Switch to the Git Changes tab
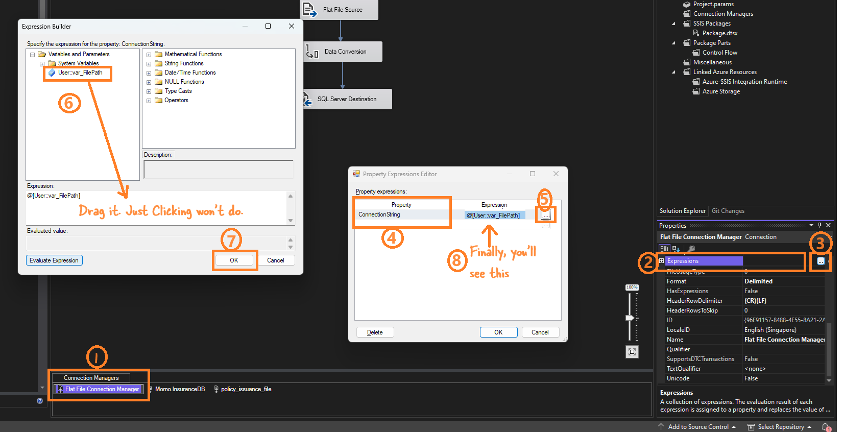868x432 pixels. point(728,211)
